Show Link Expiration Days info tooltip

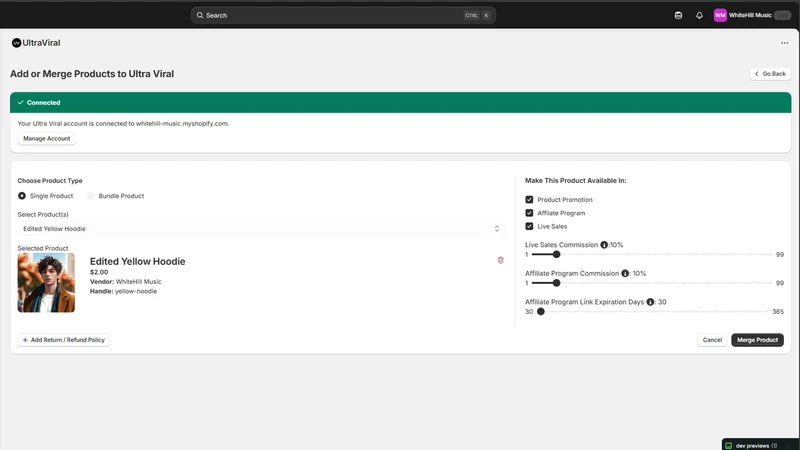(650, 302)
